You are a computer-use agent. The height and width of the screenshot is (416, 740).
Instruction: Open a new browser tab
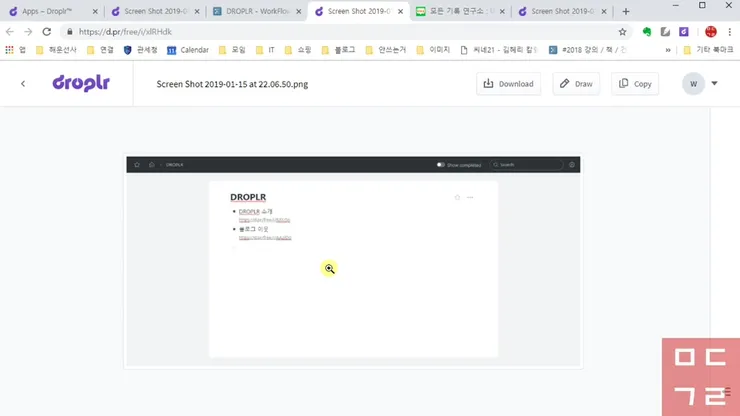click(626, 11)
